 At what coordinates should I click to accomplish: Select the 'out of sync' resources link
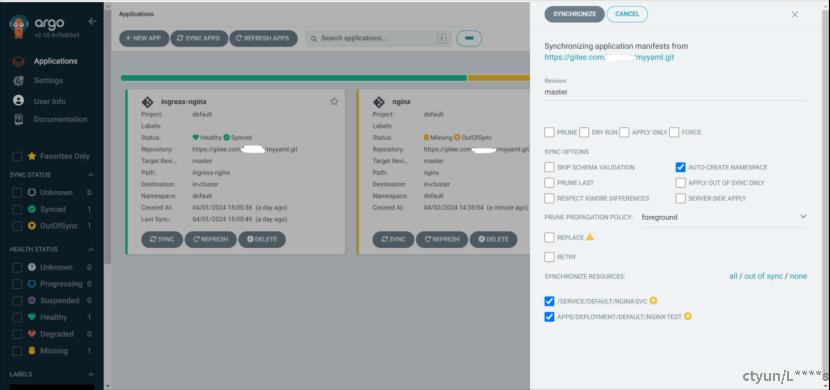[763, 276]
